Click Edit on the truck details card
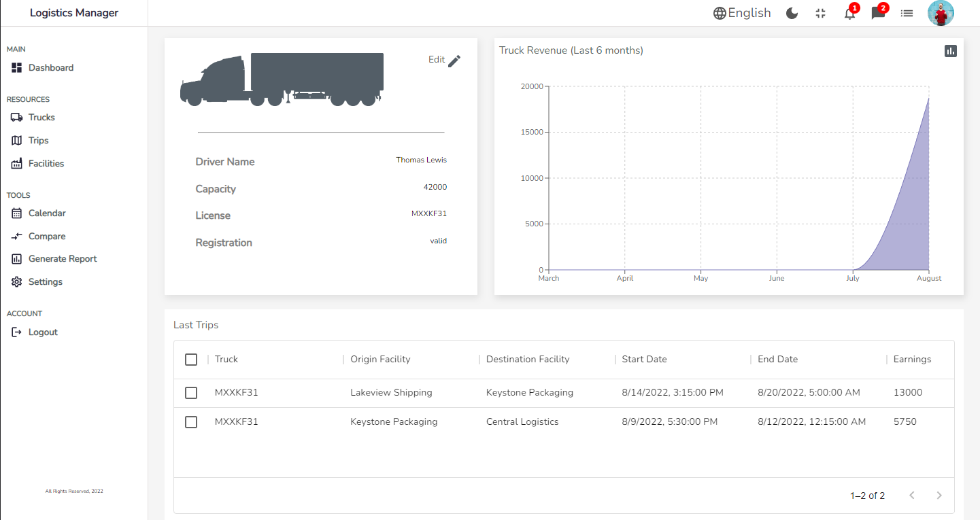This screenshot has height=520, width=980. pos(443,60)
